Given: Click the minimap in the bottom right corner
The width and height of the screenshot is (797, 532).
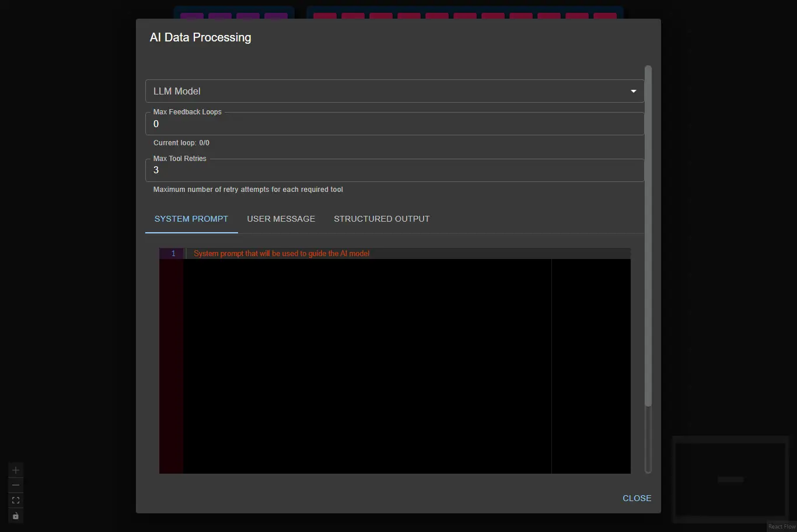Looking at the screenshot, I should (730, 480).
